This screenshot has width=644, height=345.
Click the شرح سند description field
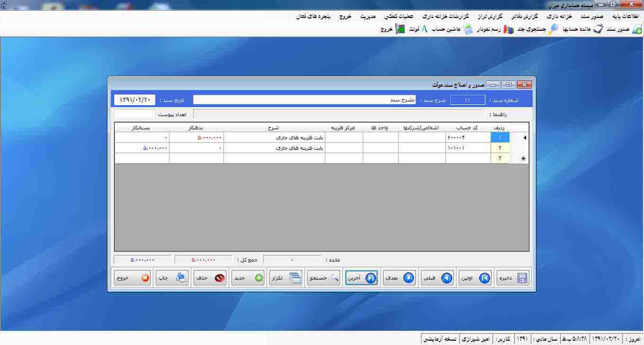click(x=304, y=100)
